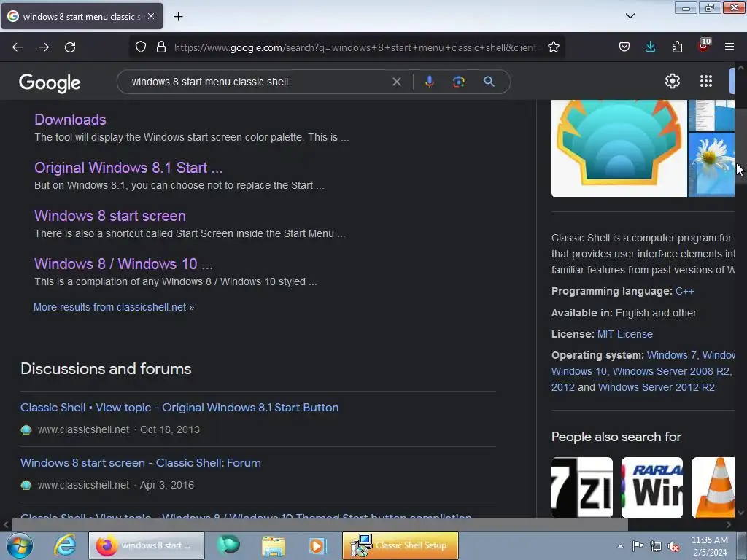Open the extensions menu
The image size is (747, 560).
point(677,47)
